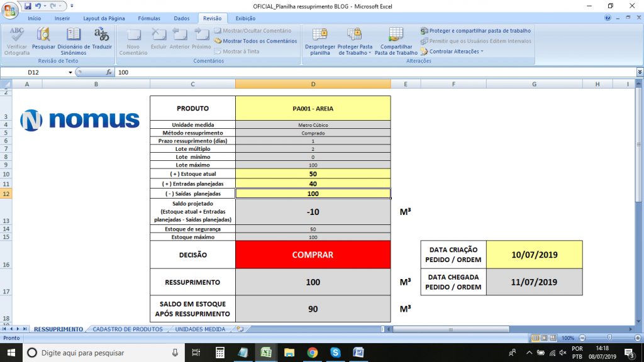This screenshot has height=362, width=644.
Task: Open the Controlar Alterações dropdown
Action: tap(452, 52)
